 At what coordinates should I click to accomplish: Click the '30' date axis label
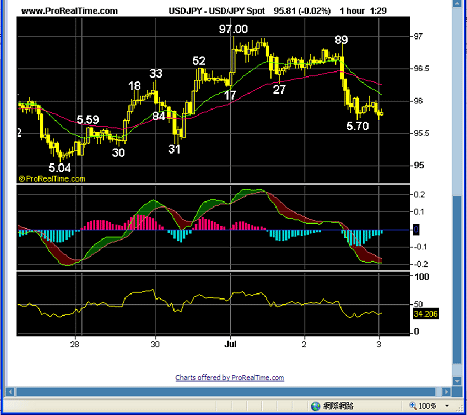point(155,344)
